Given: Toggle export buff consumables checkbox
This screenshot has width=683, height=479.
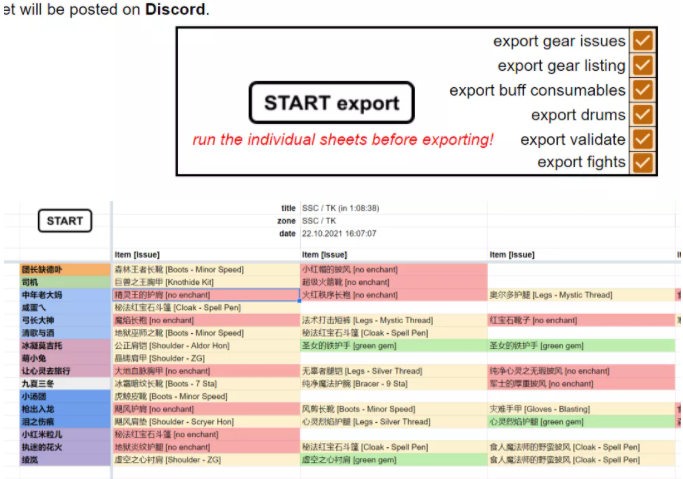Looking at the screenshot, I should pyautogui.click(x=642, y=90).
